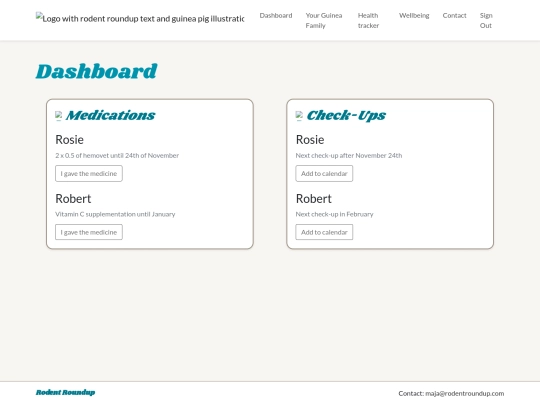Add Rosie's check-up to calendar
The height and width of the screenshot is (405, 540).
(324, 174)
